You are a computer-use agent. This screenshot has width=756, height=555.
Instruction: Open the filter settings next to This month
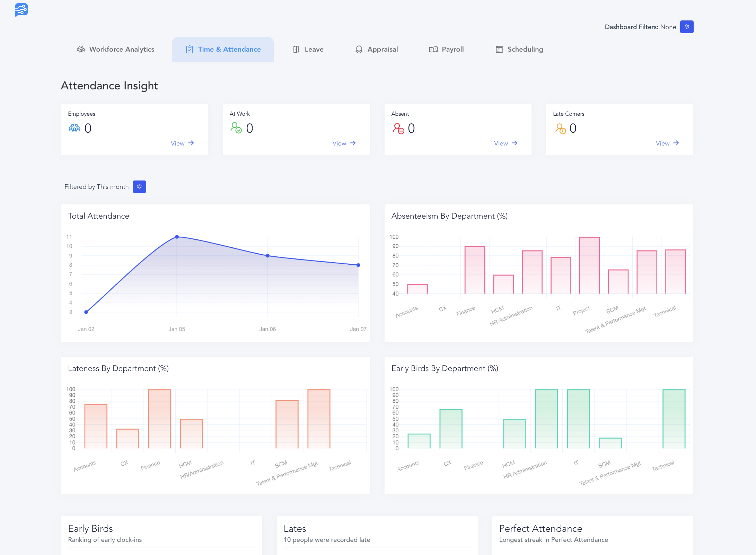pos(139,186)
